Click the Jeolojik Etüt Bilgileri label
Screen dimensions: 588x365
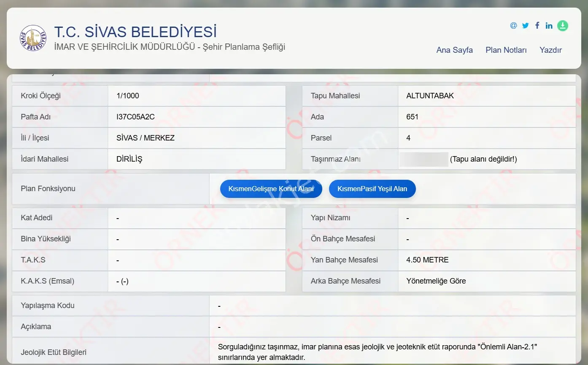point(54,352)
